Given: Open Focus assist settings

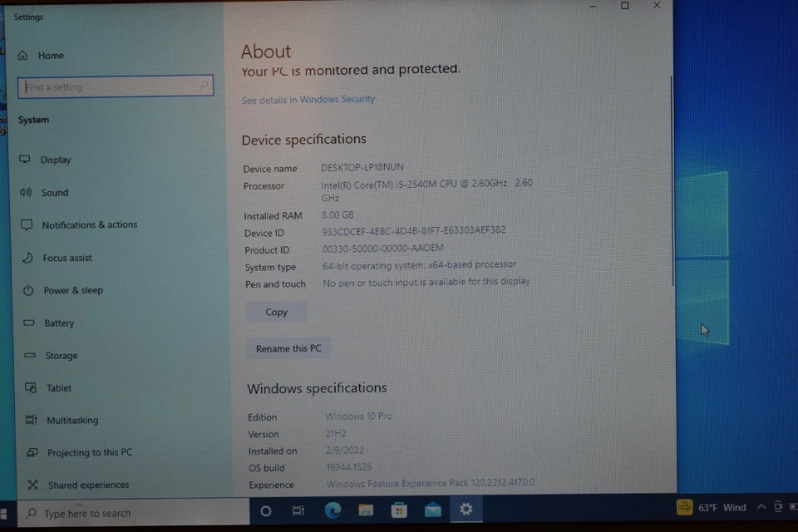Looking at the screenshot, I should [x=67, y=258].
